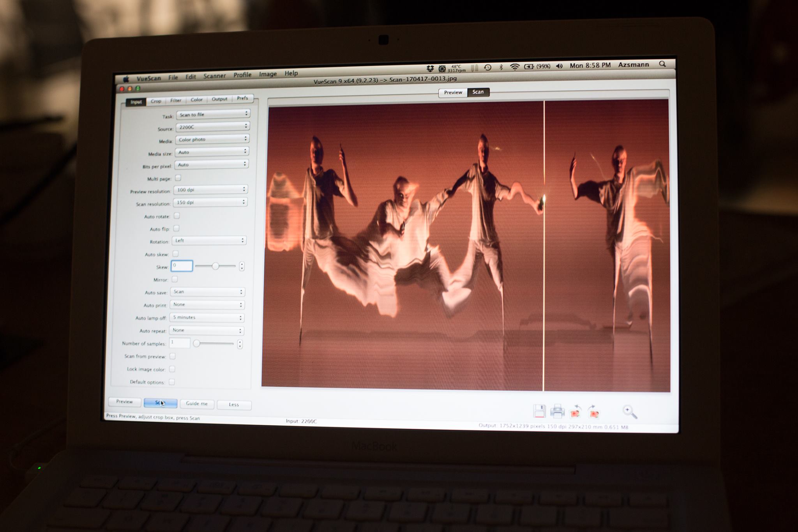Enable the Multi page checkbox
The height and width of the screenshot is (532, 798).
pos(178,178)
